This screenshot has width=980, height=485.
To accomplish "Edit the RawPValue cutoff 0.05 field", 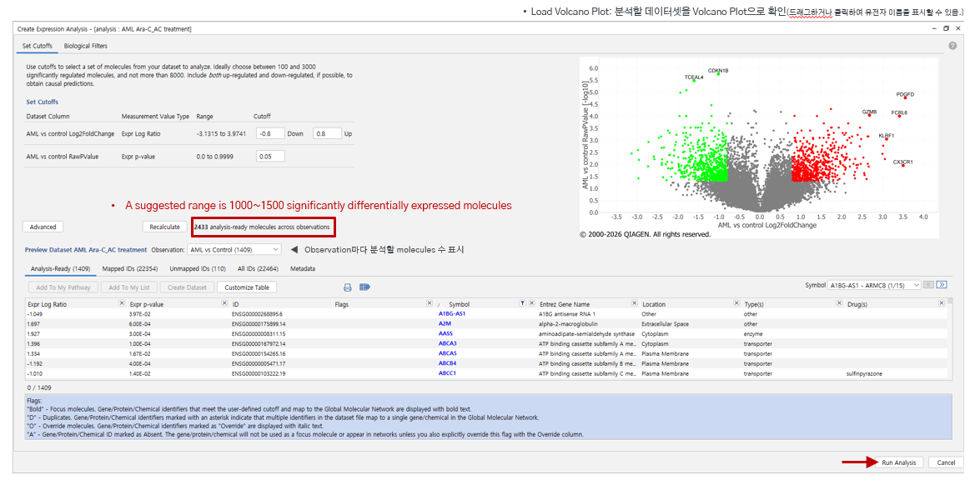I will [270, 156].
